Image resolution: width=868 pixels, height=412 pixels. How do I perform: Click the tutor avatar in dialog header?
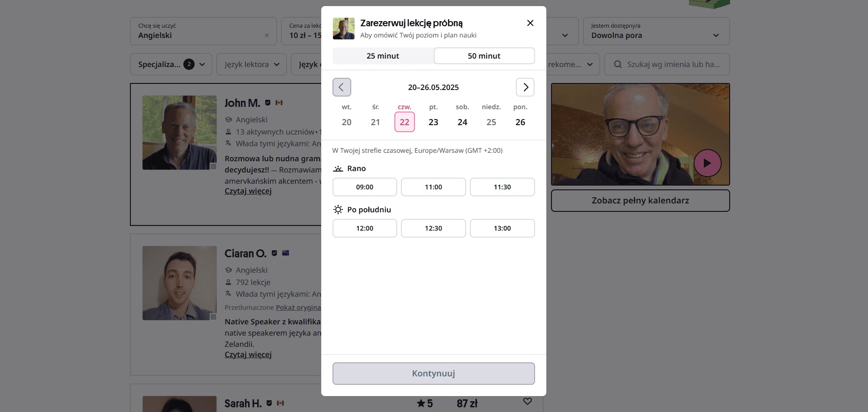click(344, 29)
